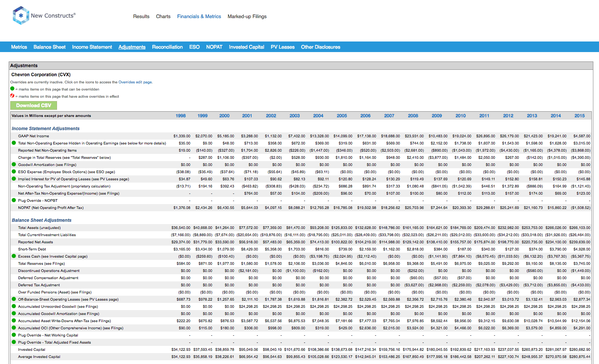Click the Discontinued Operations Adjustment label

(49, 271)
